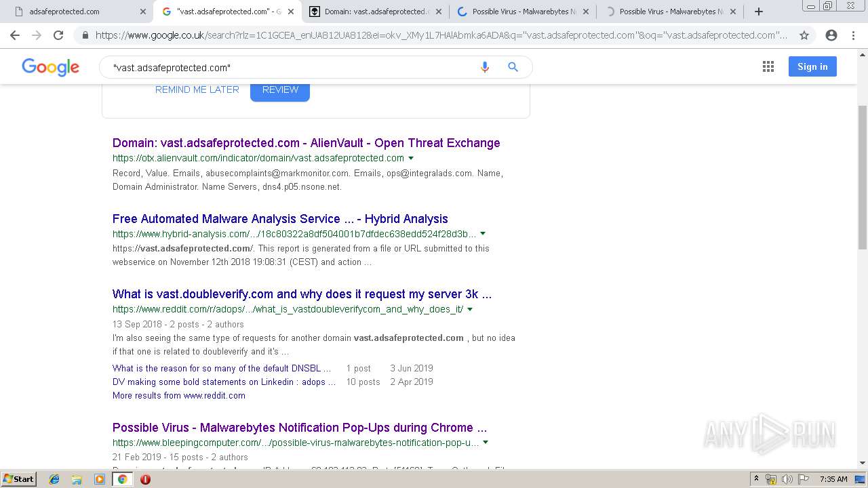
Task: Close the Domain: vast.adsafeprotected tab
Action: click(438, 12)
